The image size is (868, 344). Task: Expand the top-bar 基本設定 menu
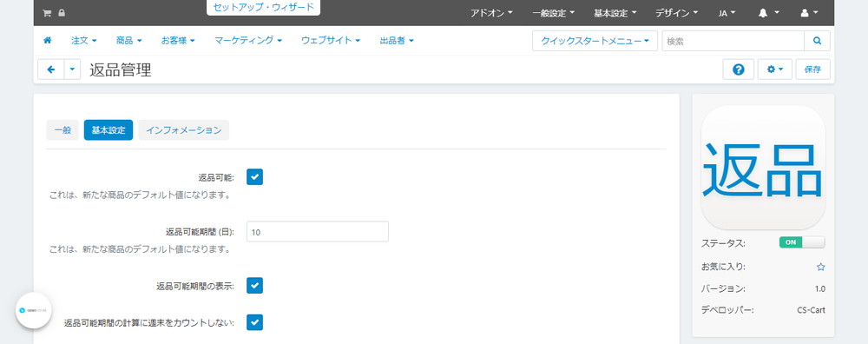pos(615,13)
